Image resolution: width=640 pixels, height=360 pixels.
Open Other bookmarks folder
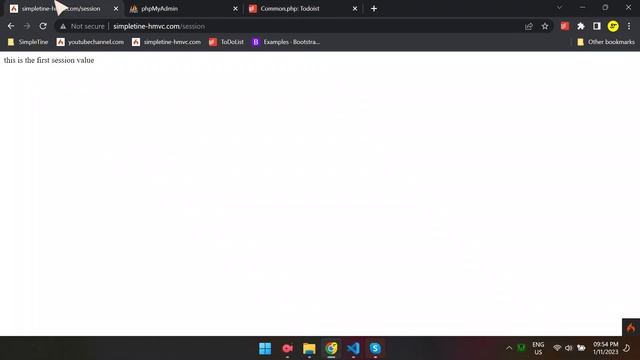coord(606,42)
